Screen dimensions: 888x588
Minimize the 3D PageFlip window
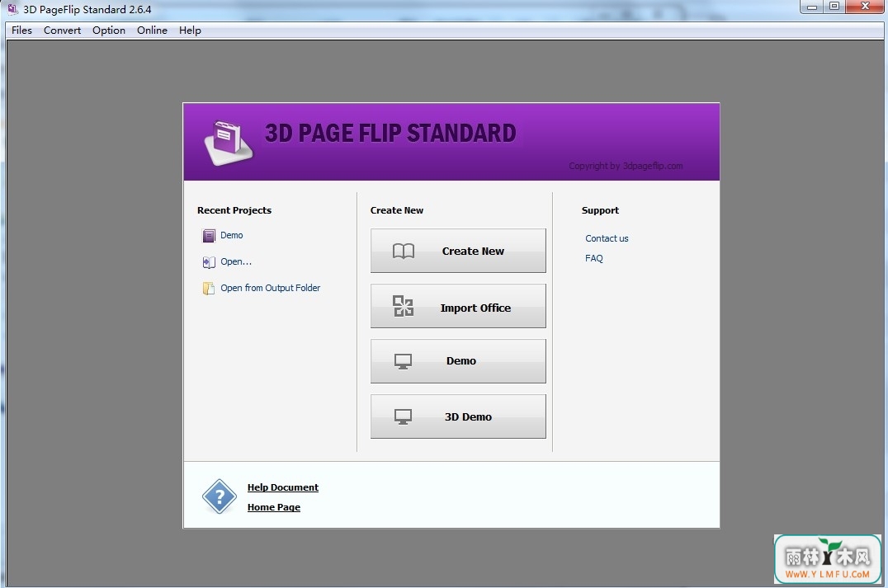coord(811,7)
